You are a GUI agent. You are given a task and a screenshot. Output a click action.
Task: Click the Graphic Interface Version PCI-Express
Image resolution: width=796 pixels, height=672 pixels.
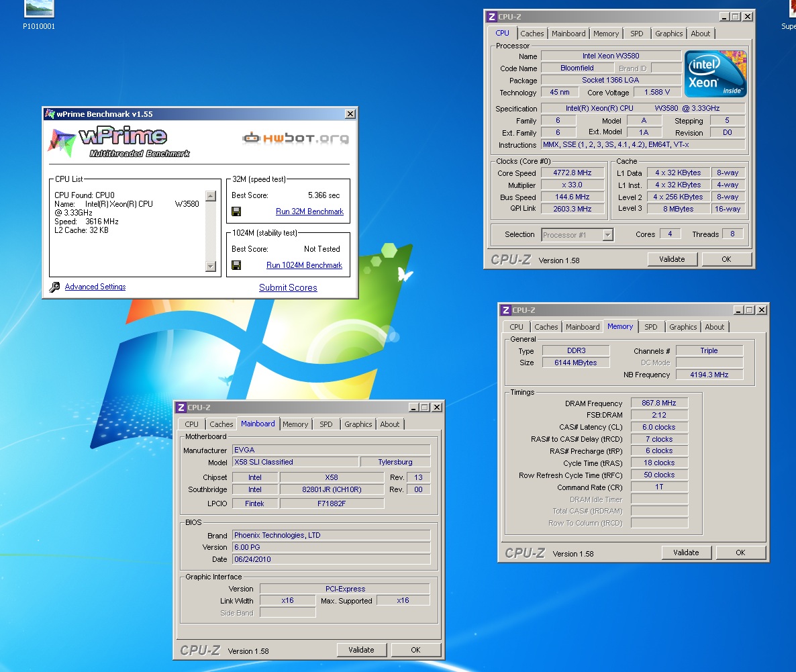(x=345, y=589)
